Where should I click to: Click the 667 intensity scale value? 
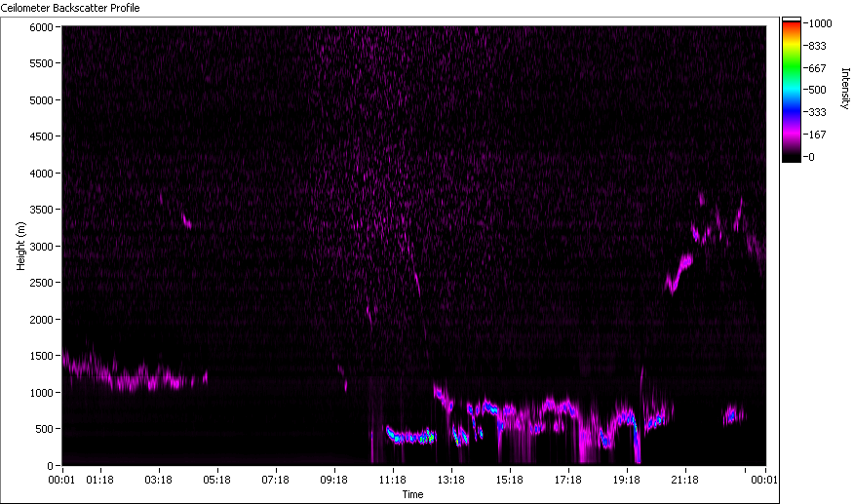point(818,68)
